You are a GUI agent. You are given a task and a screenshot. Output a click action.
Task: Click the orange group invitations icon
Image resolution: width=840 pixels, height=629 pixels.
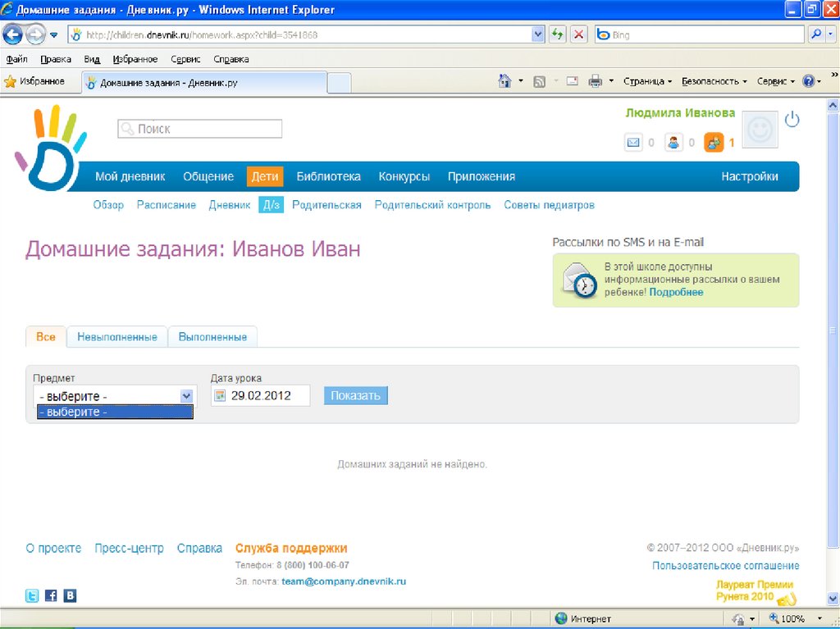[x=714, y=143]
